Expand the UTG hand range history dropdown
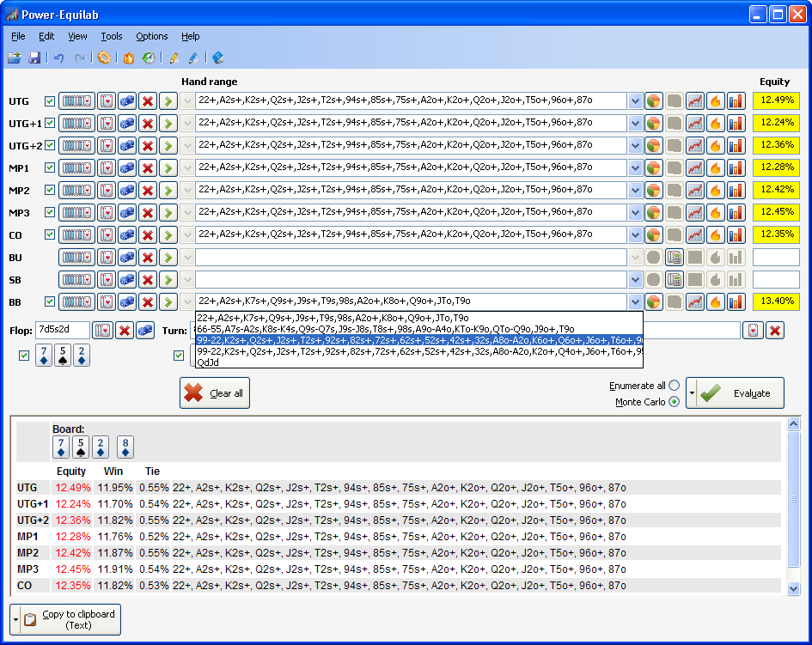This screenshot has width=812, height=645. (635, 101)
